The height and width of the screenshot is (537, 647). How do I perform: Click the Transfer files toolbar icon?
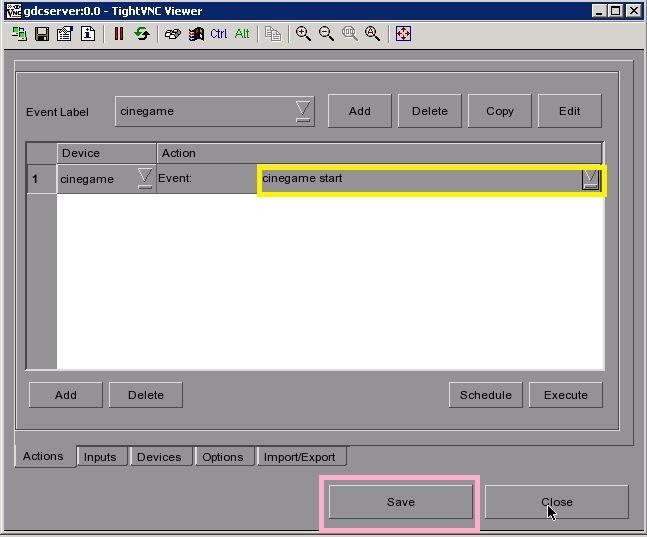click(273, 33)
